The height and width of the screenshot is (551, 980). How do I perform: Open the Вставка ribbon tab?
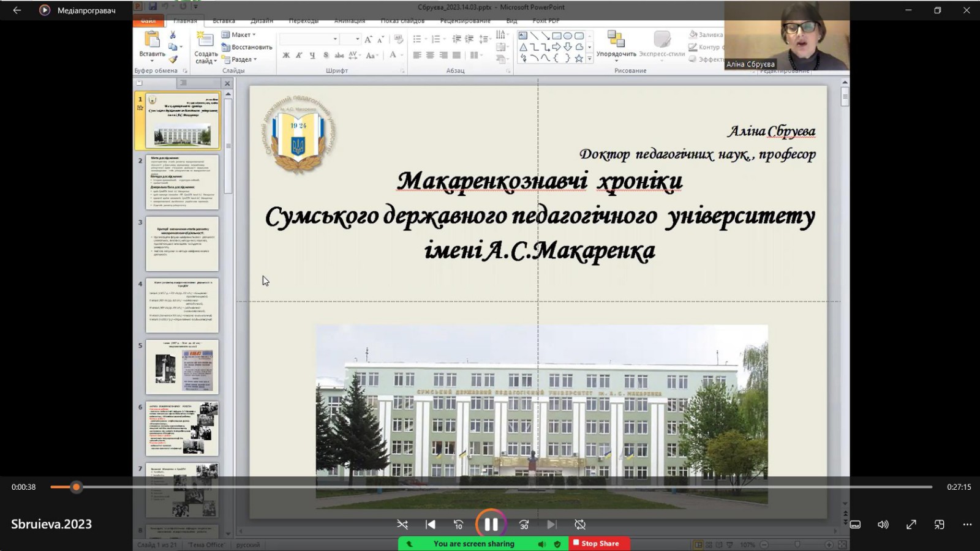[224, 21]
